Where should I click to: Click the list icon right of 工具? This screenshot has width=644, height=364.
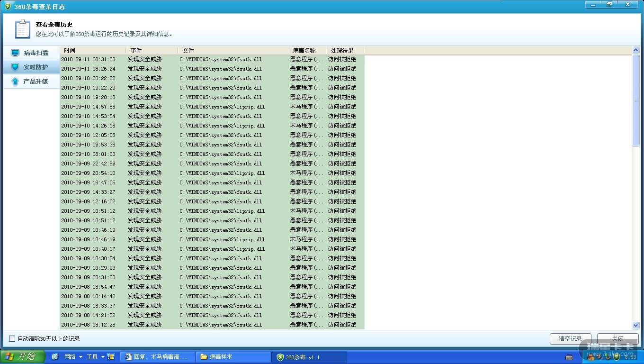click(x=111, y=357)
